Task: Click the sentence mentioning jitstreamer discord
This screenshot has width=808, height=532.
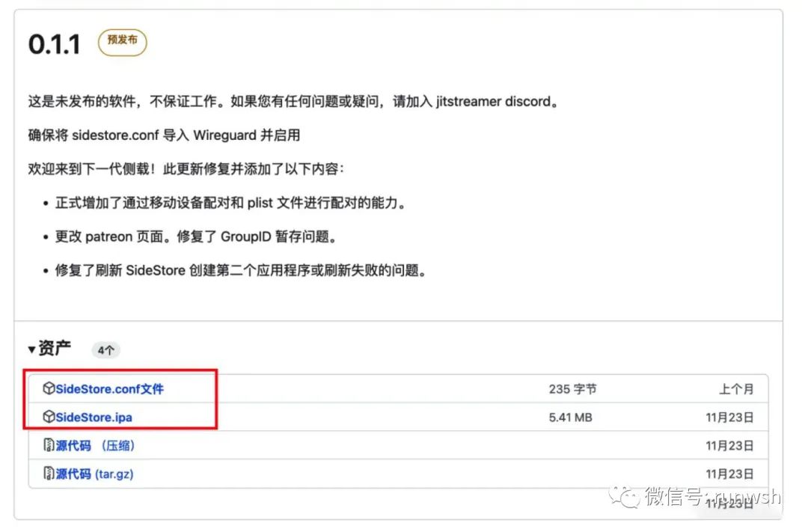Action: tap(294, 102)
